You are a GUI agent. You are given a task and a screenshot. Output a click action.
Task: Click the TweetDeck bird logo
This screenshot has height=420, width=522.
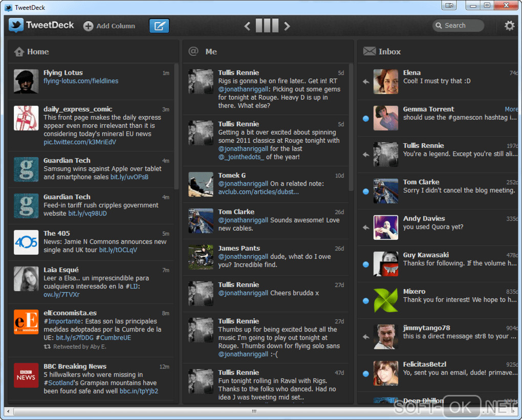[16, 25]
